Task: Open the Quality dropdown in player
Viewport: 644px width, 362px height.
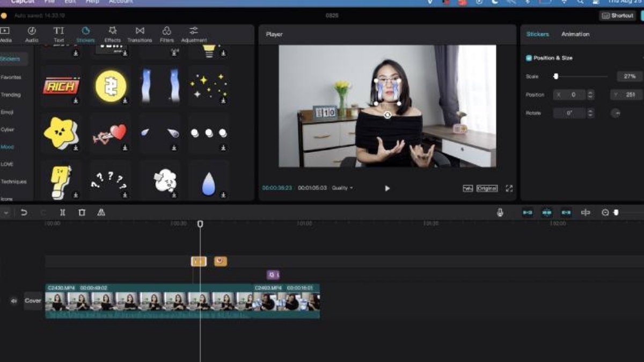Action: [342, 188]
